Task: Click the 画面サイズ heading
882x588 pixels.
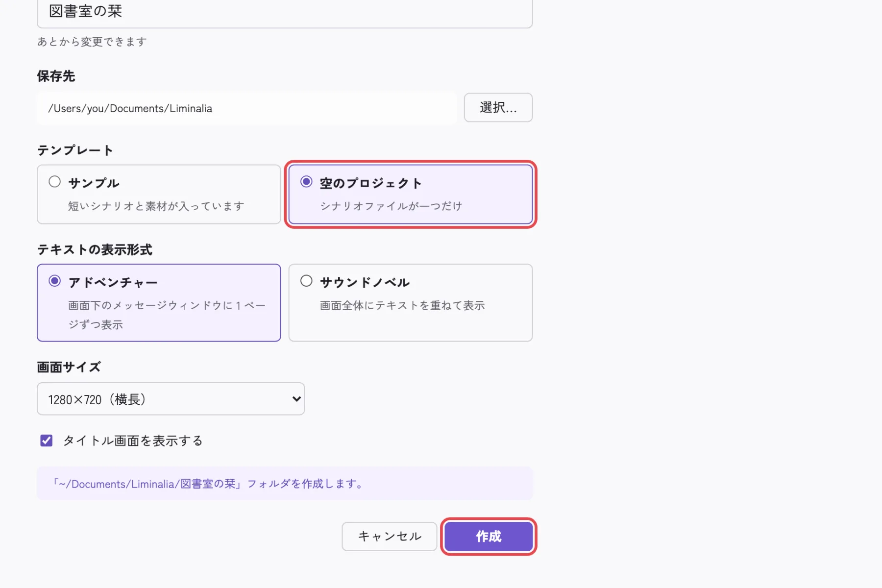Action: [x=69, y=367]
